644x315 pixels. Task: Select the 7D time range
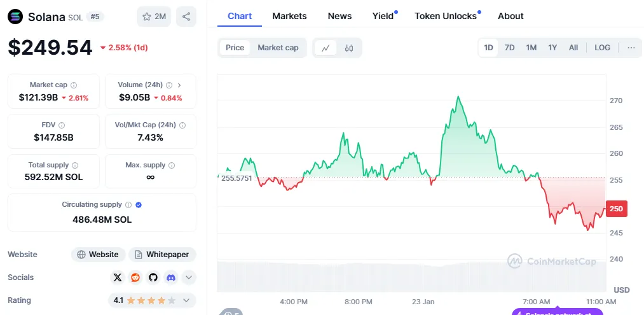(x=509, y=48)
